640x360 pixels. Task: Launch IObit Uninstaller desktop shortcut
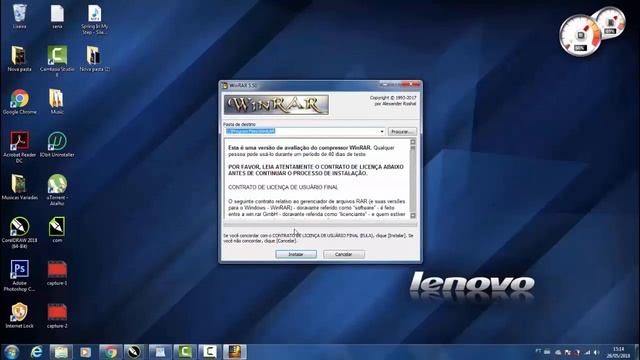coord(57,144)
